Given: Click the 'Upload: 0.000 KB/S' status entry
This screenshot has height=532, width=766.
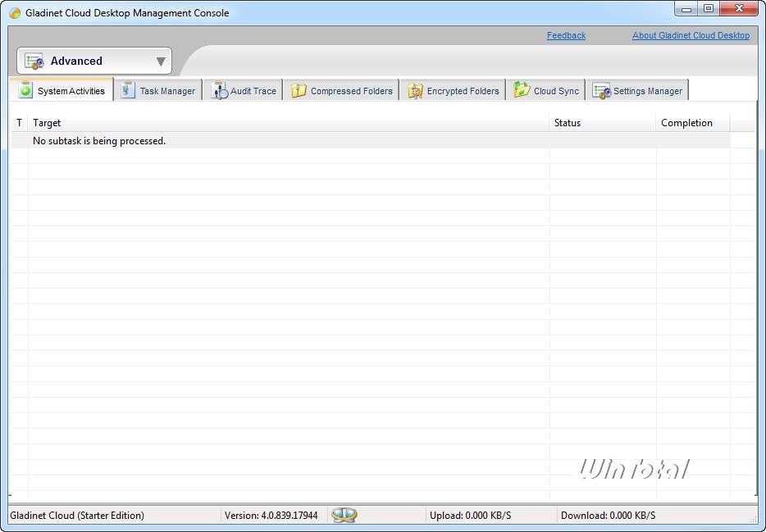Looking at the screenshot, I should click(471, 516).
